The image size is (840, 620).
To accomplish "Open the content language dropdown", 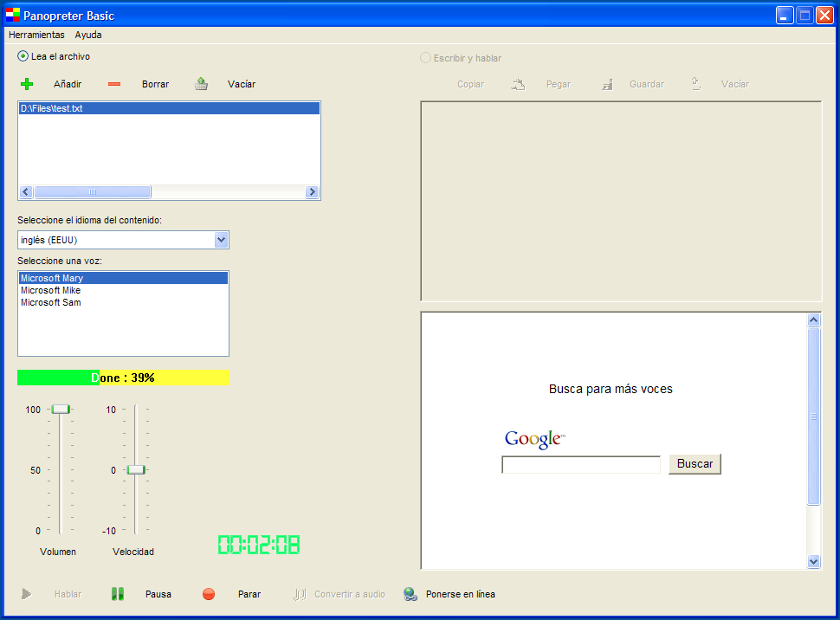I will [x=221, y=240].
